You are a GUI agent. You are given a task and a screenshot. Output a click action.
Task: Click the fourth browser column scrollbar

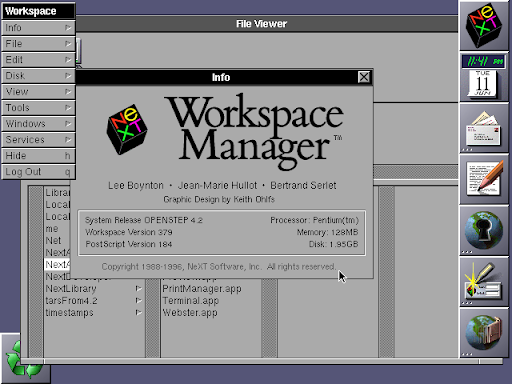coord(387,272)
